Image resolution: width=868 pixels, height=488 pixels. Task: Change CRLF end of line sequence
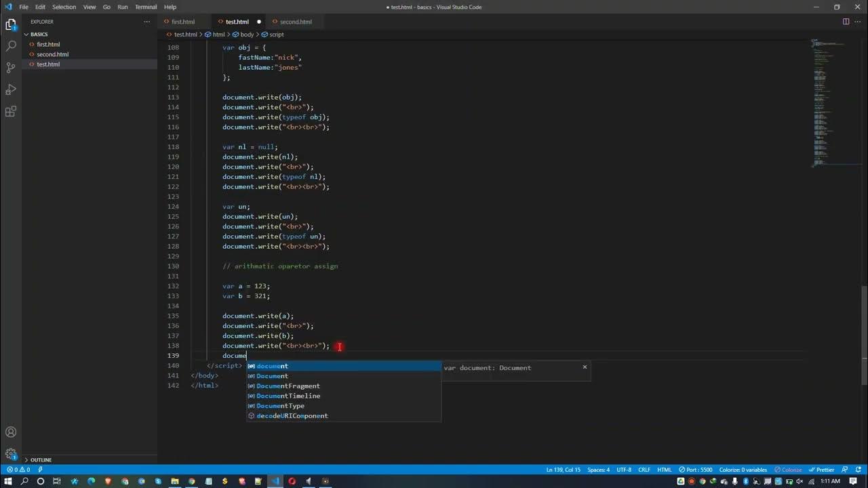[x=644, y=470]
